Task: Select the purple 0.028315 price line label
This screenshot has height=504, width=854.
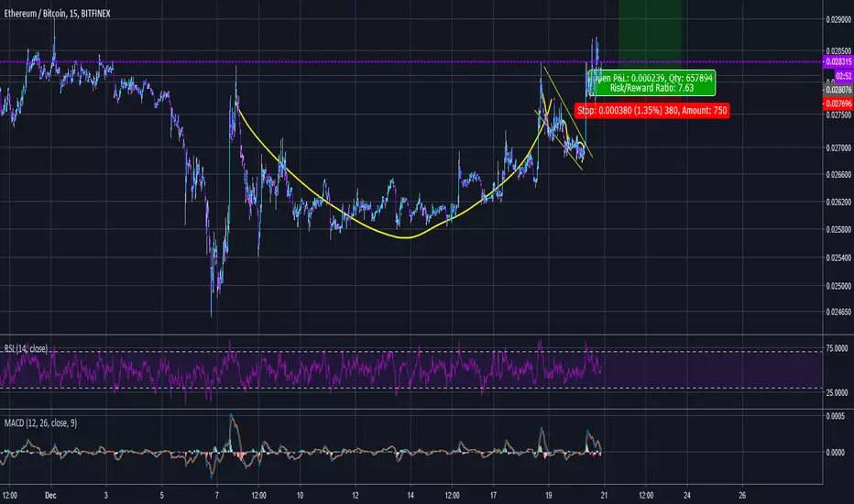Action: tap(838, 61)
